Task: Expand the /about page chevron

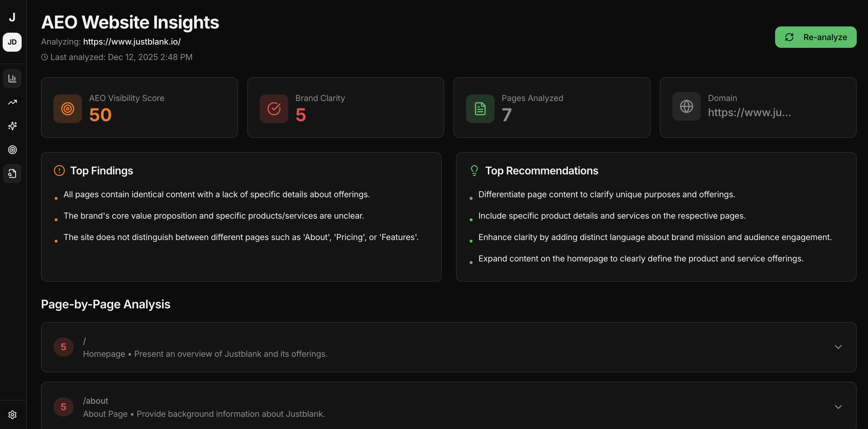Action: 838,407
